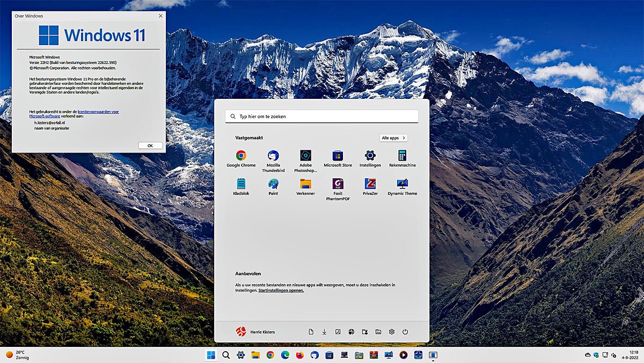Open Microsoft Store on the taskbar
The width and height of the screenshot is (644, 363).
(329, 355)
